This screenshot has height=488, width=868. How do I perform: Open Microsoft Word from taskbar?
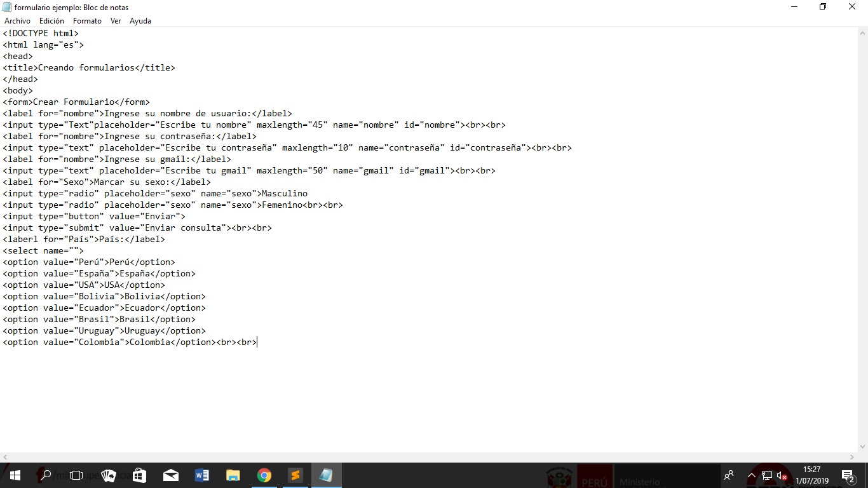(x=202, y=475)
